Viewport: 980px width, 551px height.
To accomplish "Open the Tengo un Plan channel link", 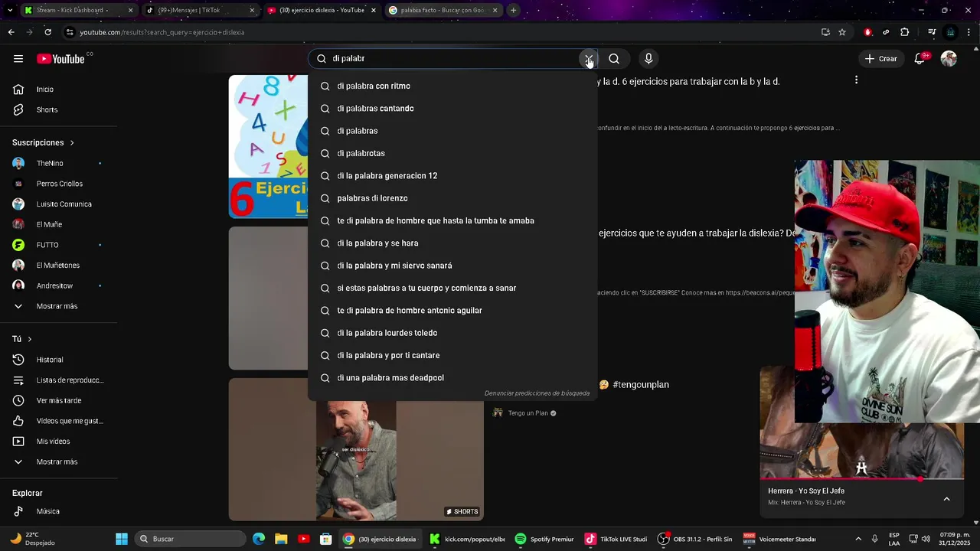I will click(x=528, y=413).
